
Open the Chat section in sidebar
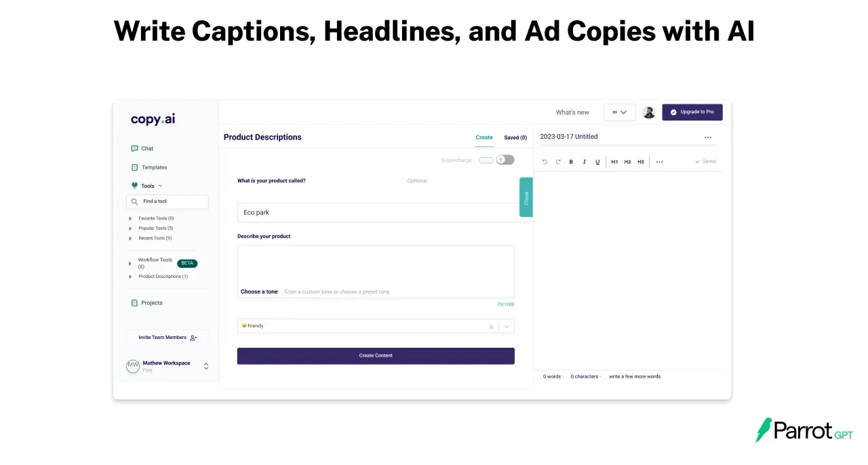(x=142, y=148)
